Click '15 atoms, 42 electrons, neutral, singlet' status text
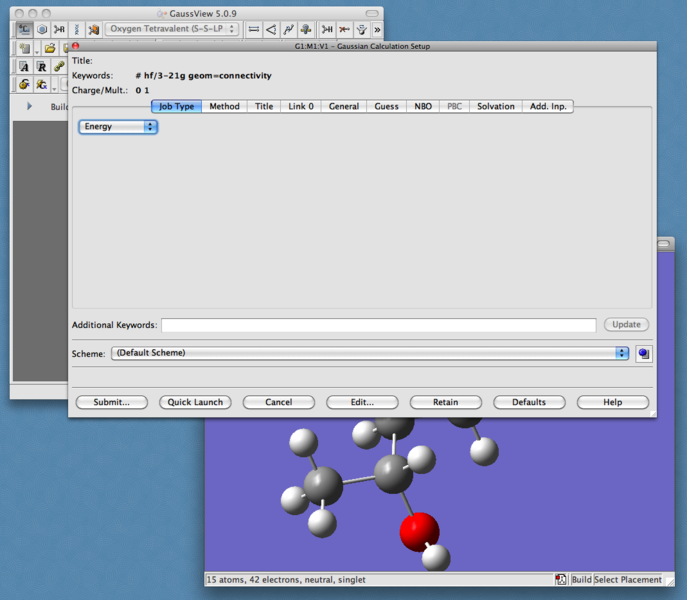 [286, 579]
